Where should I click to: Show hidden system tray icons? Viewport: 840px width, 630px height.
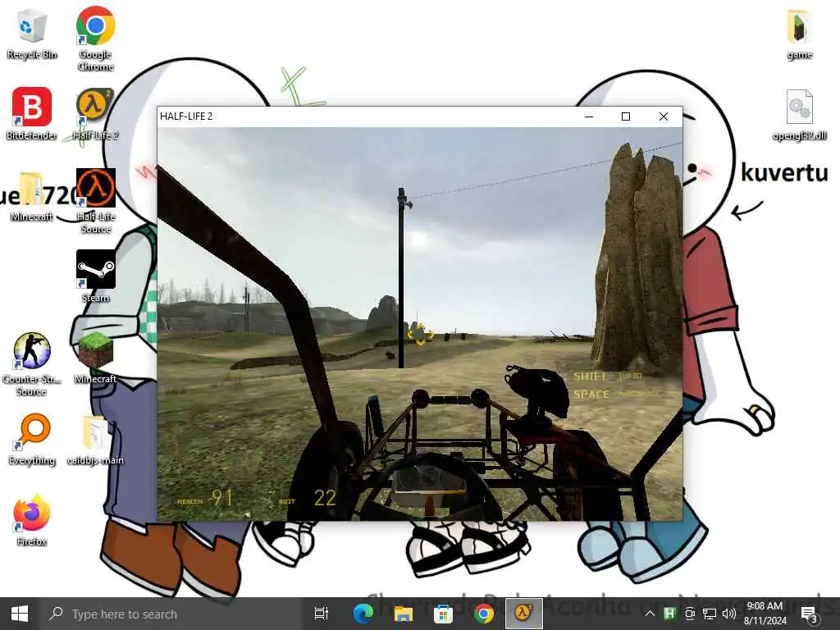pyautogui.click(x=650, y=614)
